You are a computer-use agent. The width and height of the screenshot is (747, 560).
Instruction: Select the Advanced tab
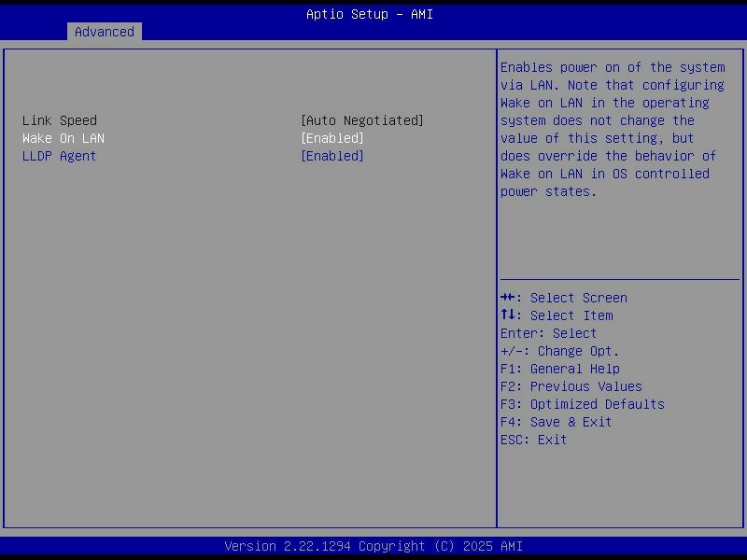coord(105,32)
